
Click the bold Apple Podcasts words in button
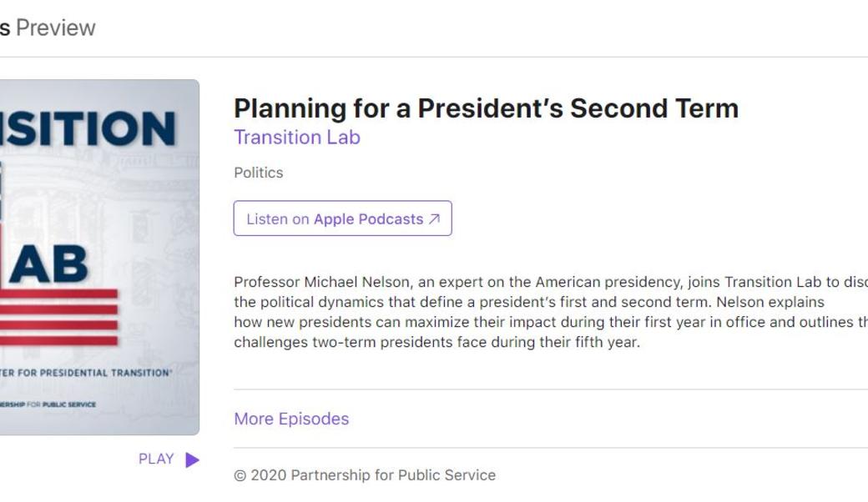[368, 219]
